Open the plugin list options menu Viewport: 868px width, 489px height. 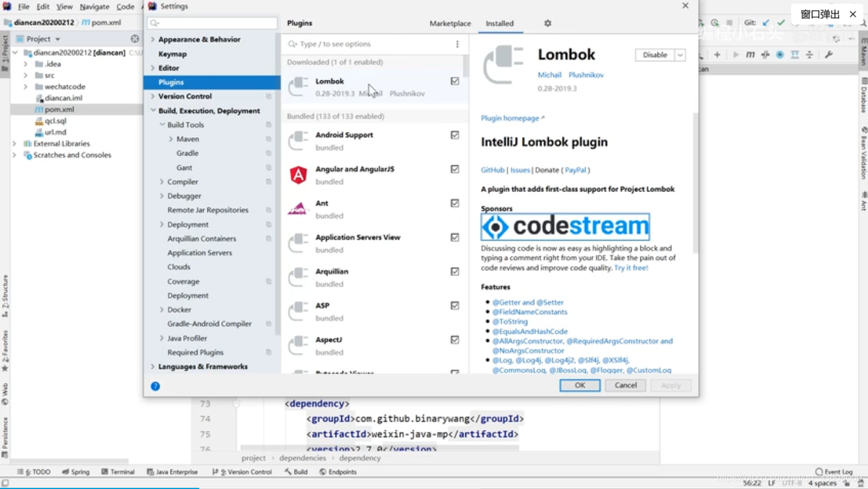click(457, 44)
